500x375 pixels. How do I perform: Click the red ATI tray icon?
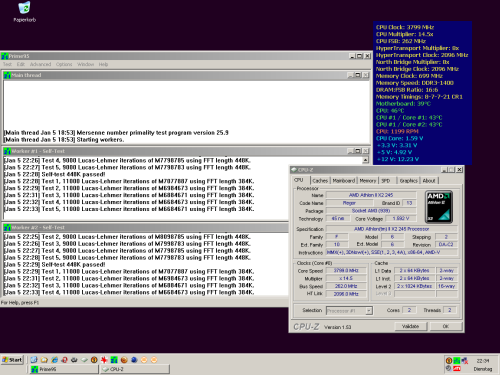click(457, 369)
